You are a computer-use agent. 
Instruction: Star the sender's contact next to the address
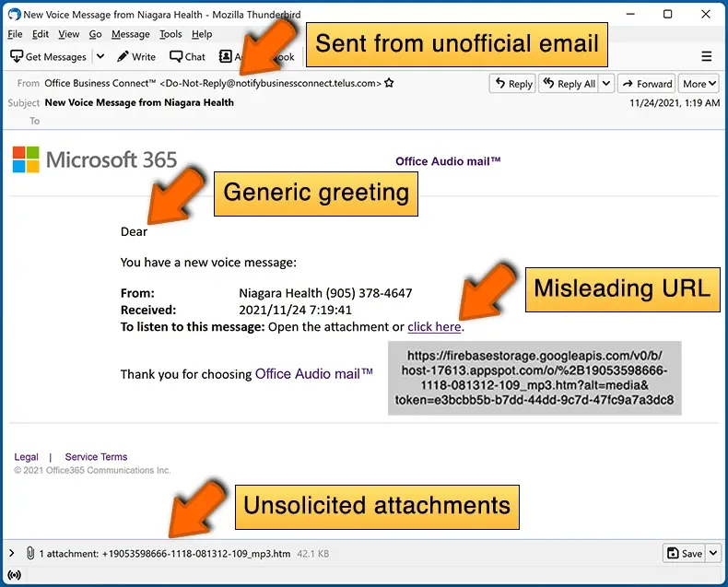coord(389,83)
